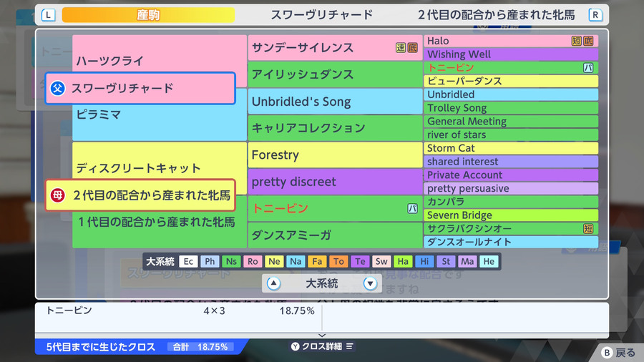The width and height of the screenshot is (644, 362).
Task: Click down arrow on 大系統 selector
Action: click(x=370, y=283)
